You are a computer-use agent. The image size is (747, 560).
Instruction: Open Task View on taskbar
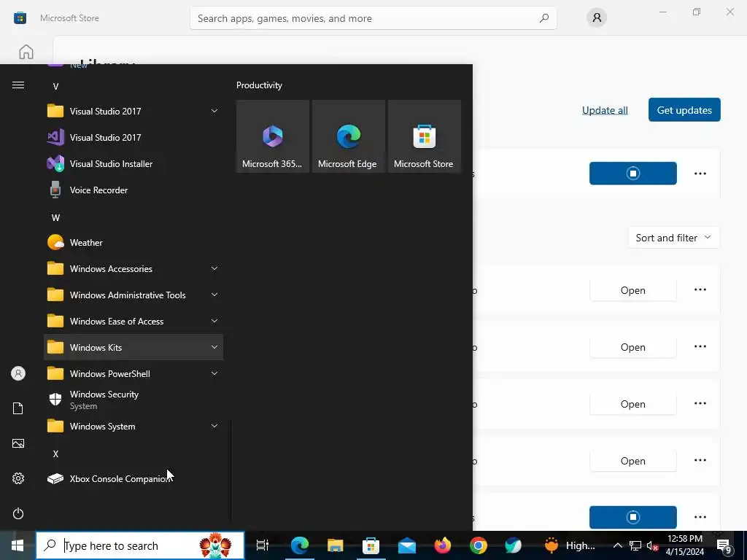click(263, 545)
